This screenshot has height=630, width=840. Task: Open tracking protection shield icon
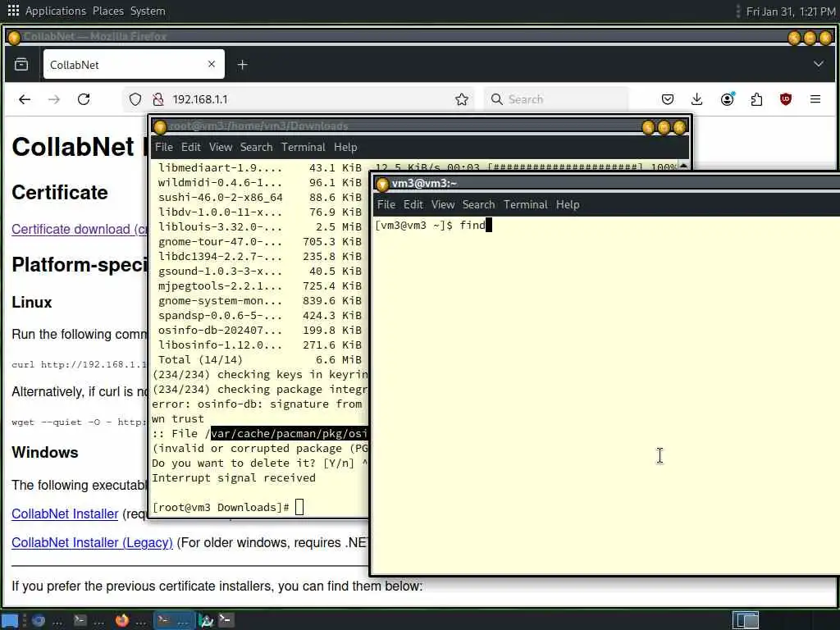point(135,99)
